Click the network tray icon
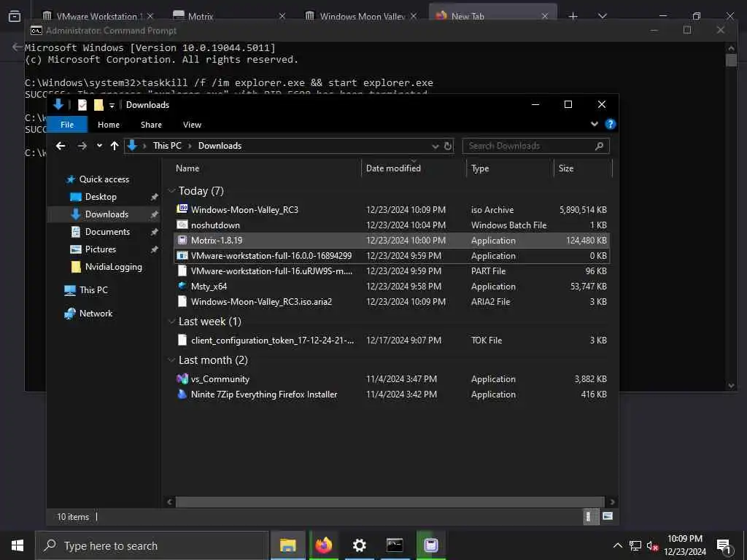 [635, 545]
